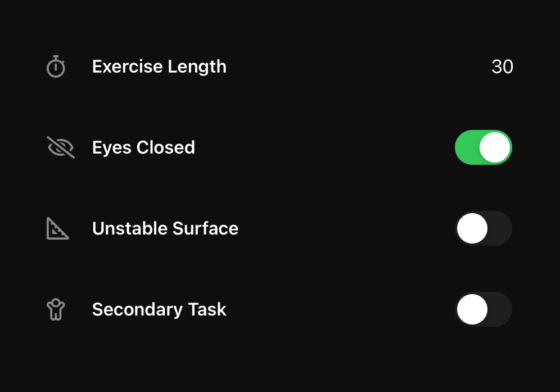
Task: Enable the Unstable Surface toggle
Action: click(484, 228)
